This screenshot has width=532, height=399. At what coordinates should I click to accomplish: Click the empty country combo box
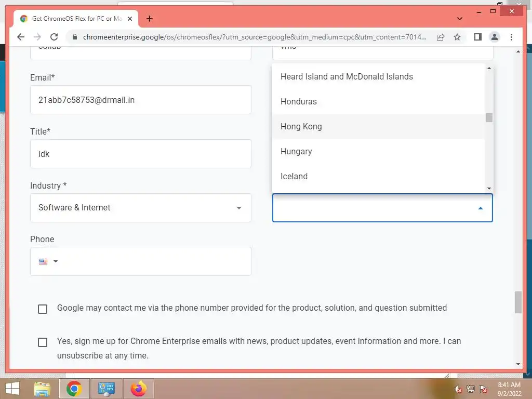click(382, 208)
